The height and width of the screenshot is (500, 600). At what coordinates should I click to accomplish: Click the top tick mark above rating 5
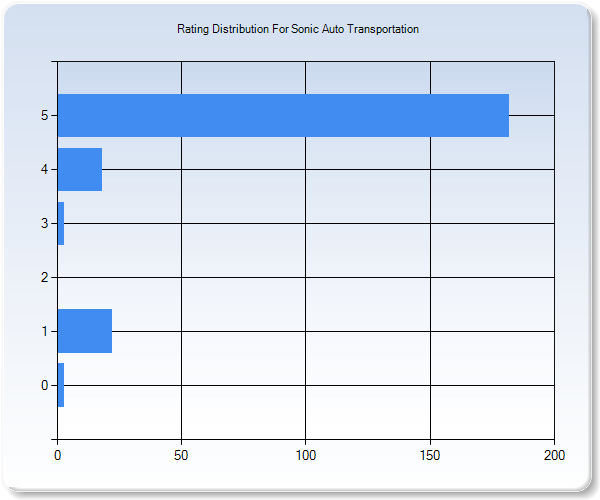pos(53,62)
